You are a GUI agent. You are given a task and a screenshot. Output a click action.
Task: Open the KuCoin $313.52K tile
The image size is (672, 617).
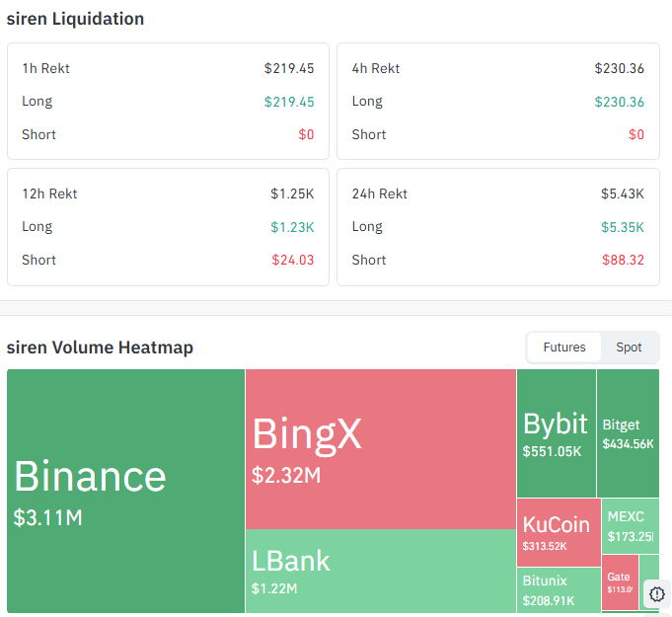(559, 532)
